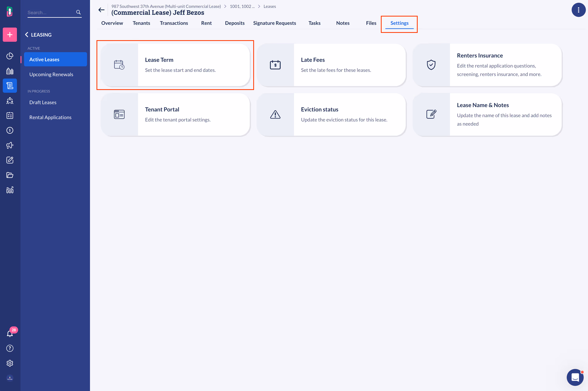Open the dashboard pie chart icon
588x391 pixels.
10,56
